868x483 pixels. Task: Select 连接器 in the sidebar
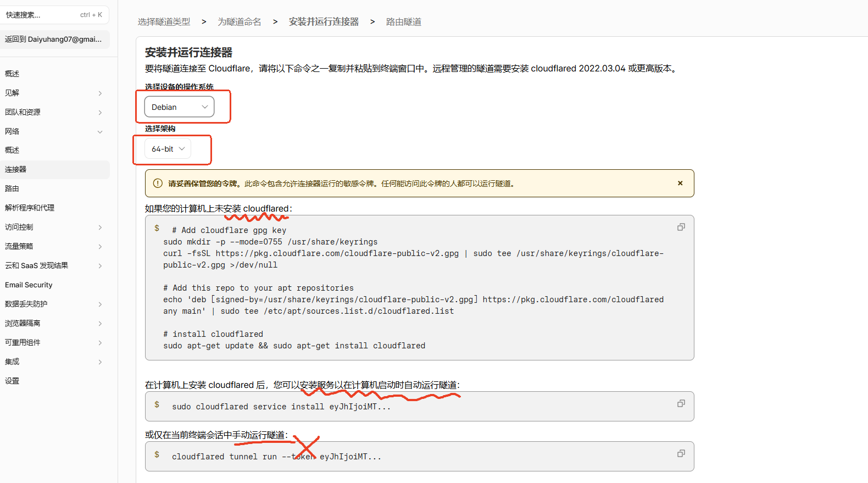coord(55,169)
